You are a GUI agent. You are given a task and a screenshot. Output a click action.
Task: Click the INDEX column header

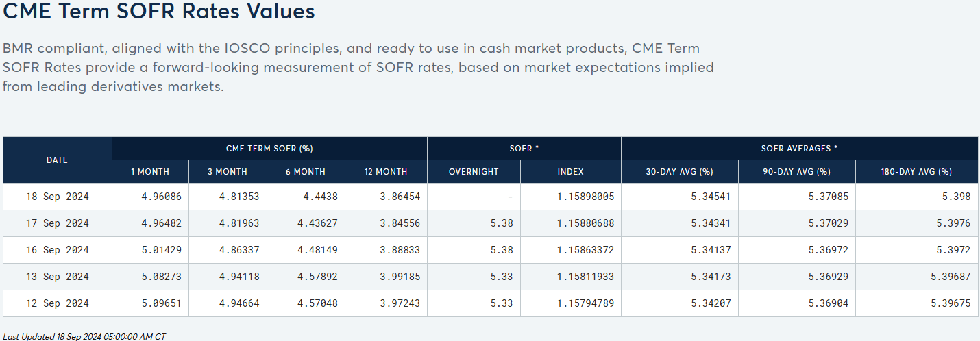coord(571,172)
